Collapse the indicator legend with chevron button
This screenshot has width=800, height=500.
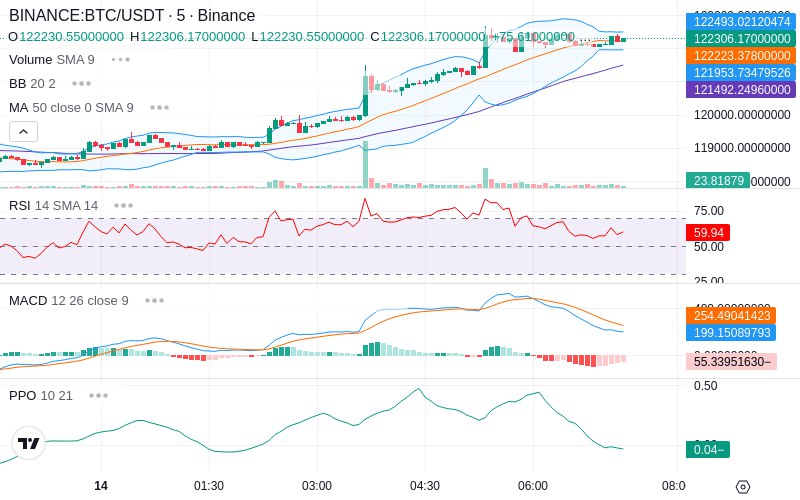23,132
